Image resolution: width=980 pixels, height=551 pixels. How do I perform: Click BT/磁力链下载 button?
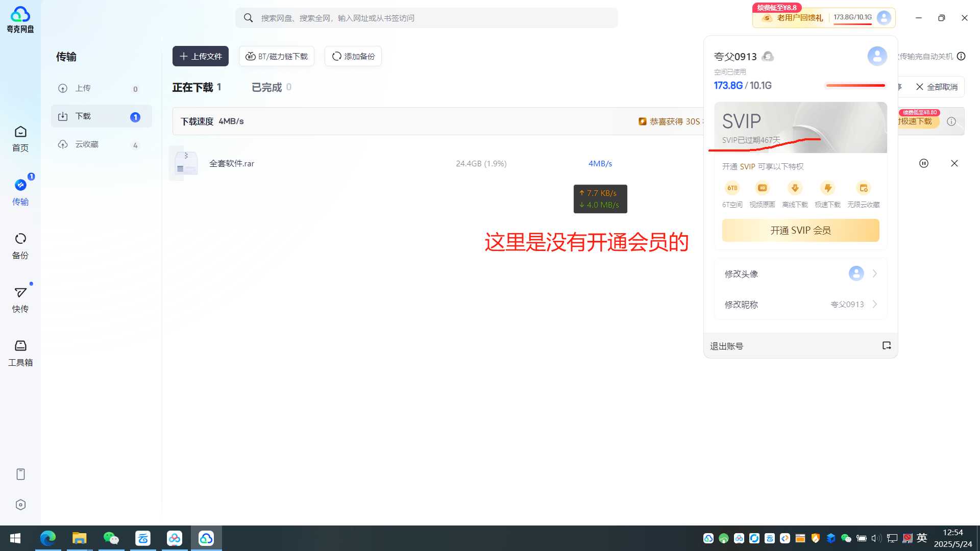277,56
